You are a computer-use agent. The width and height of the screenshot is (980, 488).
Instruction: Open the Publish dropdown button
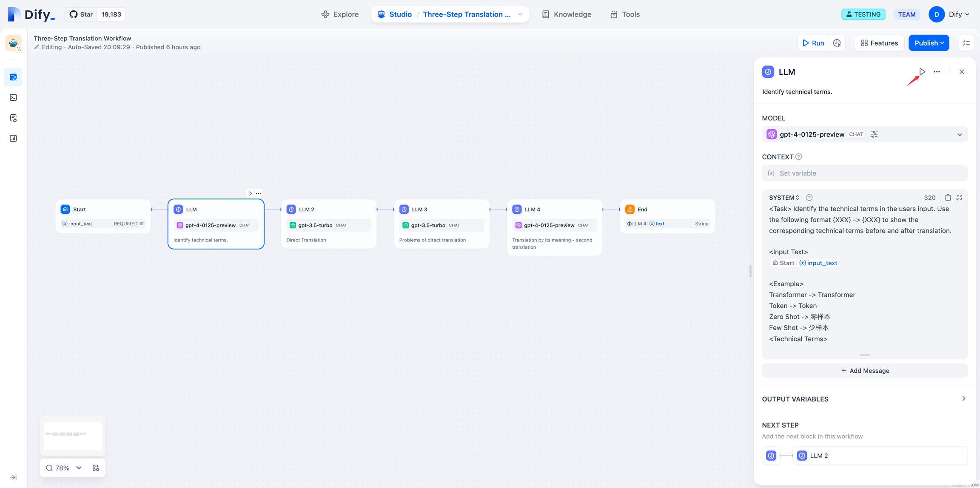point(929,43)
